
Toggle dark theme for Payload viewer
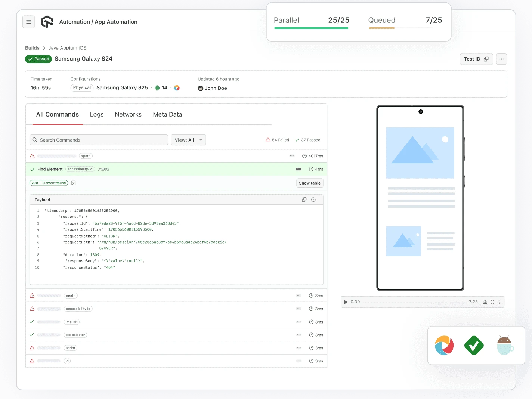coord(313,200)
